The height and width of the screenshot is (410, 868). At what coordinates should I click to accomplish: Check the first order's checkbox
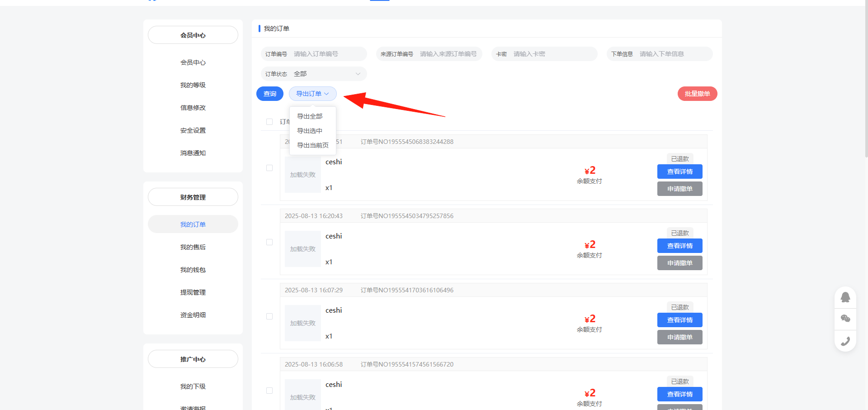pos(269,168)
